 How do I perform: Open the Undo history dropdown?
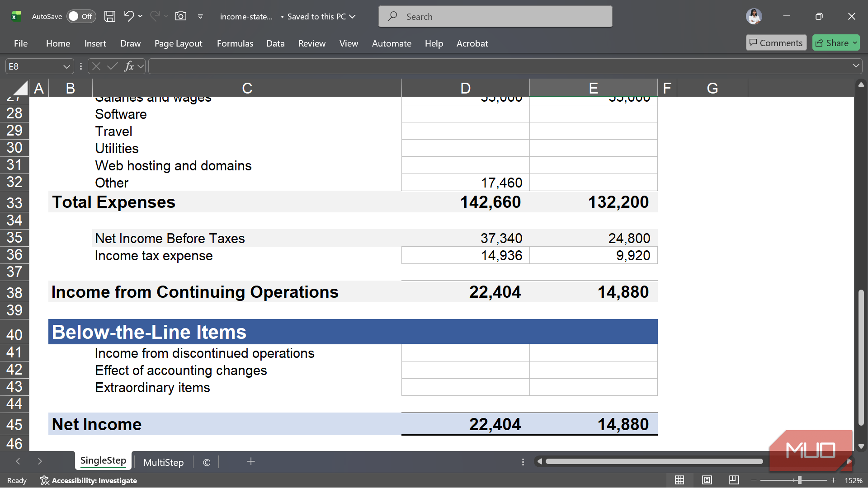[141, 16]
